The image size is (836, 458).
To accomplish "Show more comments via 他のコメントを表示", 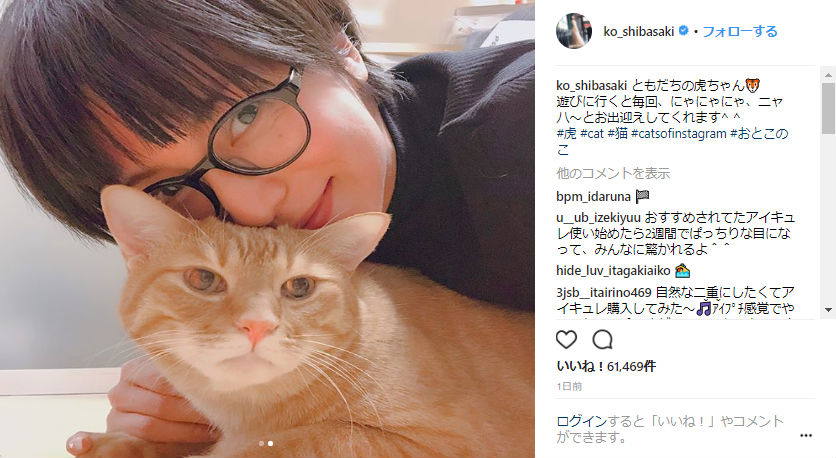I will coord(613,173).
